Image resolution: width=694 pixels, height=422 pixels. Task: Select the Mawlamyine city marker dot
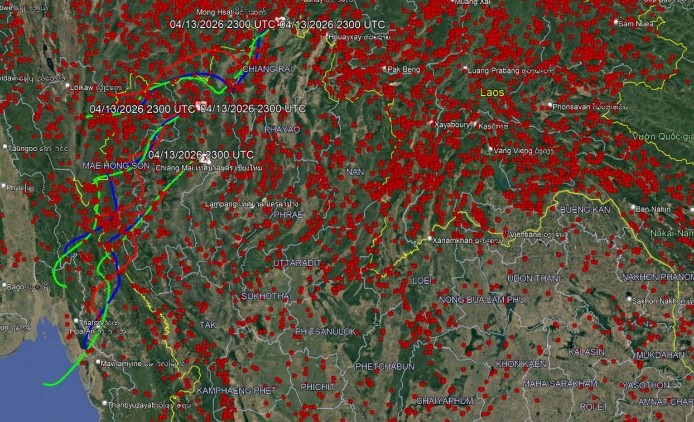(97, 362)
